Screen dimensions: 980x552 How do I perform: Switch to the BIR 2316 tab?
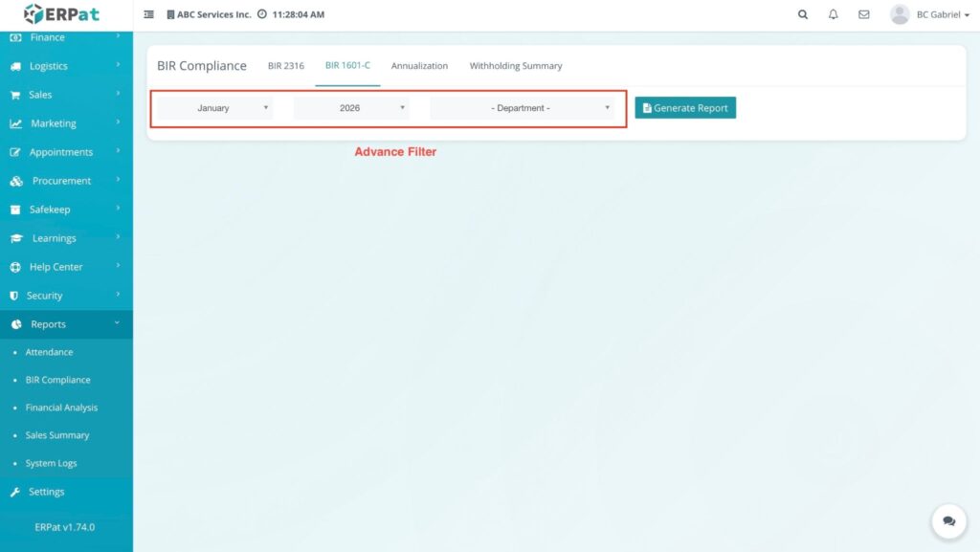(x=286, y=66)
